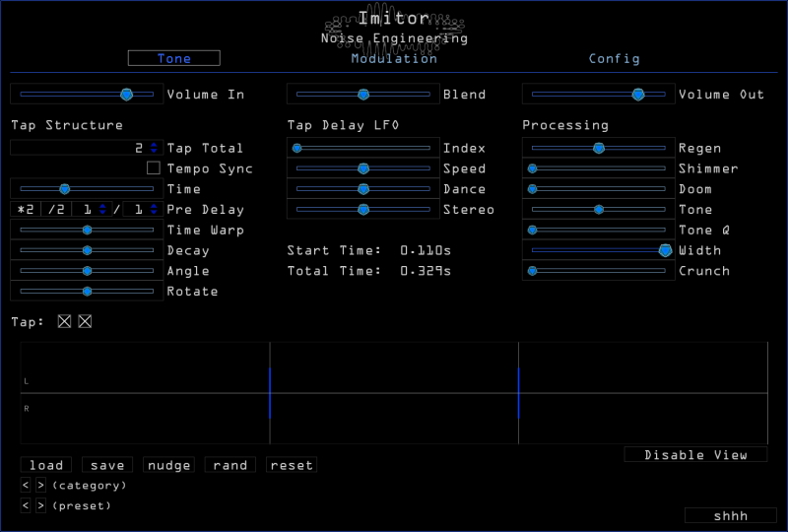Click the Speed slider handle
788x532 pixels.
click(363, 168)
